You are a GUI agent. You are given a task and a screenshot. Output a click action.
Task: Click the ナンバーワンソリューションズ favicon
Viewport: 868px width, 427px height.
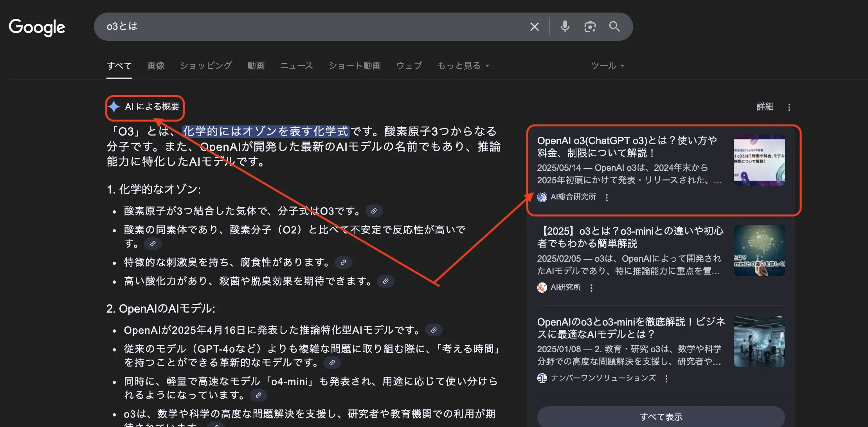point(542,378)
